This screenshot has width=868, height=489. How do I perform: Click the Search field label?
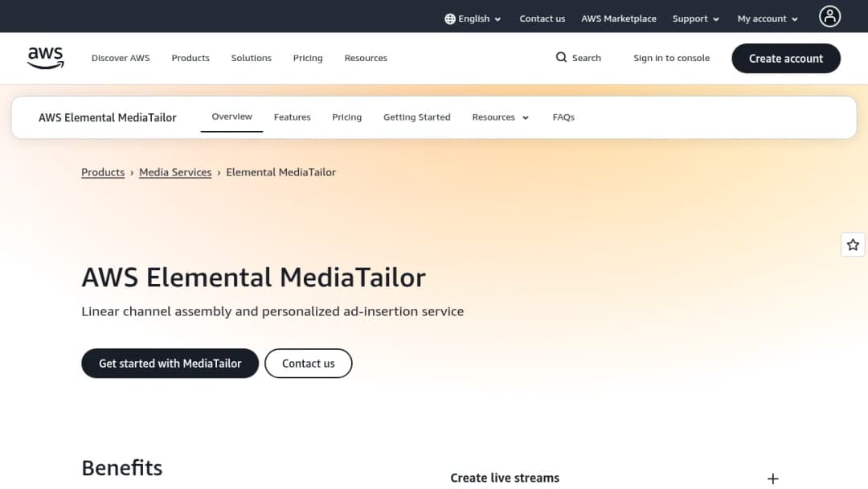[586, 58]
